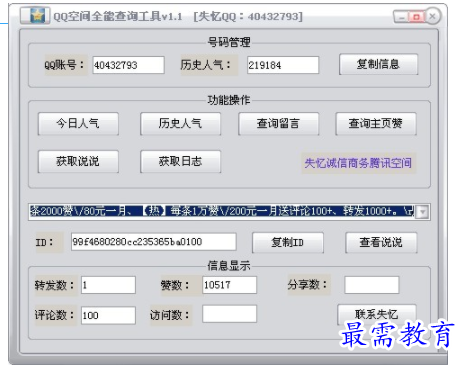Focus the 评论数 field showing 100
Screen dimensions: 463x366
[108, 315]
